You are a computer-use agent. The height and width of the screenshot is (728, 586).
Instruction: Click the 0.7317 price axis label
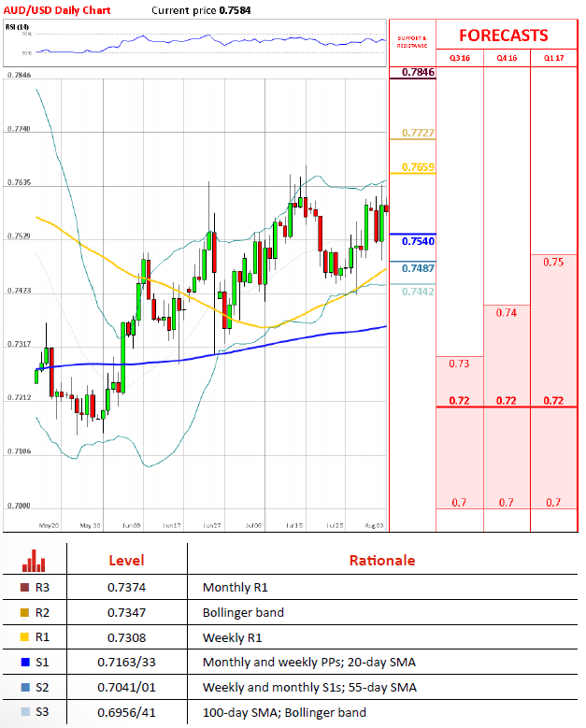pos(19,344)
